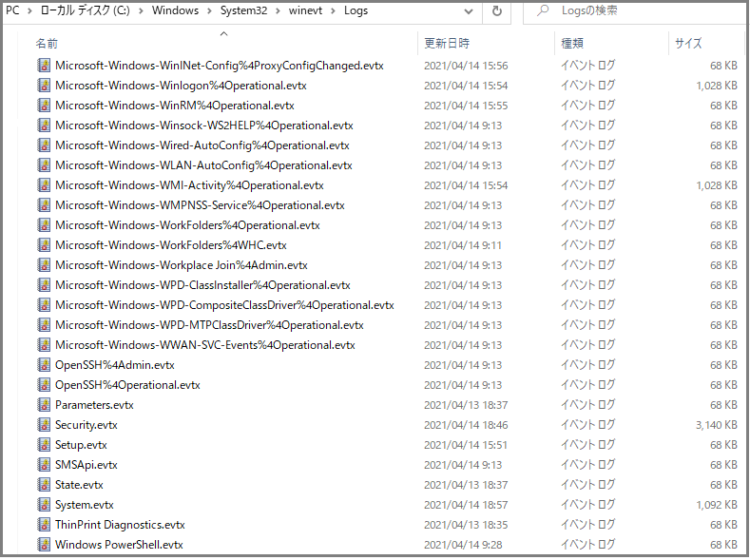Sort by 更新日時 column header

(x=447, y=44)
